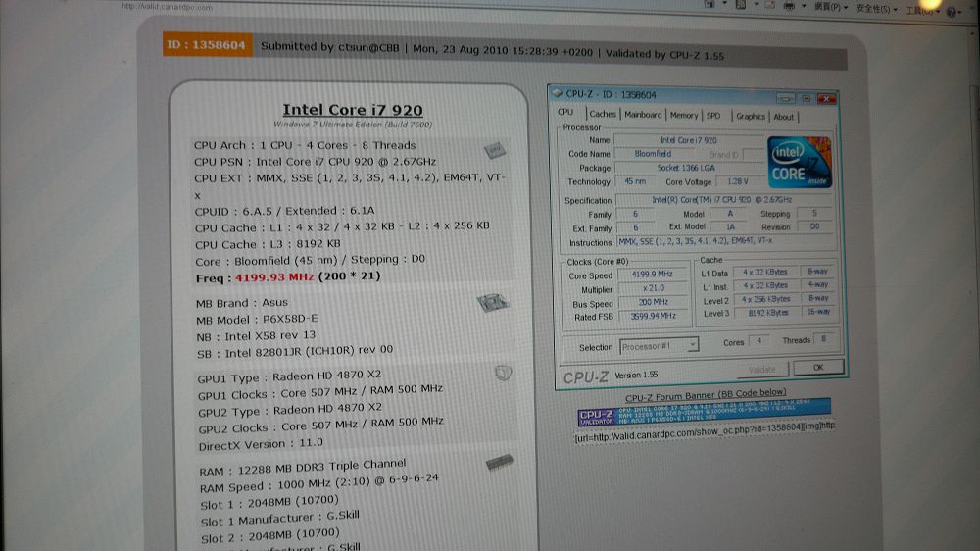This screenshot has height=551, width=980.
Task: Click the Level 2 cache value 4 x 256 KBytes
Action: [765, 299]
